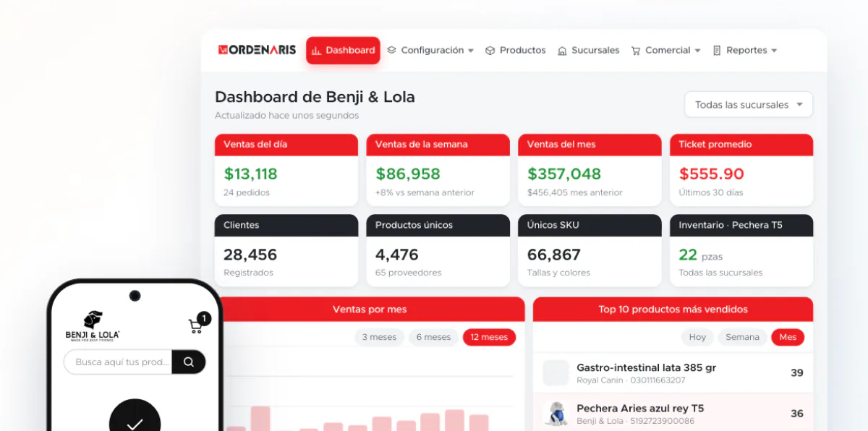
Task: Filter top products by Semana
Action: point(743,337)
